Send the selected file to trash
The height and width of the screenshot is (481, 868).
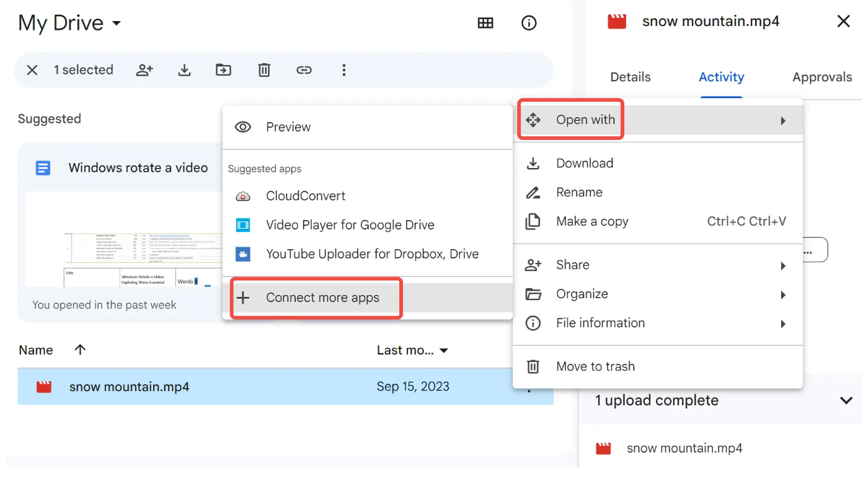[x=263, y=70]
